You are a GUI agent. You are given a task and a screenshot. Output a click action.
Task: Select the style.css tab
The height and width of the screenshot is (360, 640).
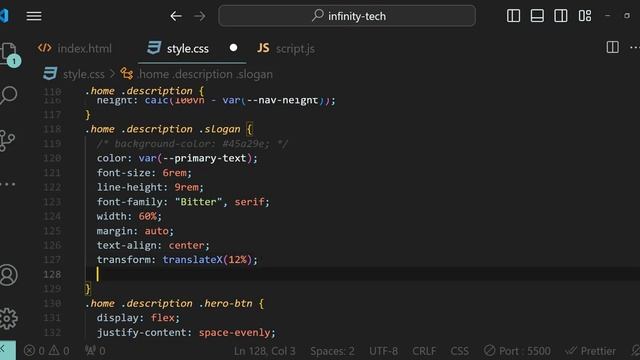point(178,49)
